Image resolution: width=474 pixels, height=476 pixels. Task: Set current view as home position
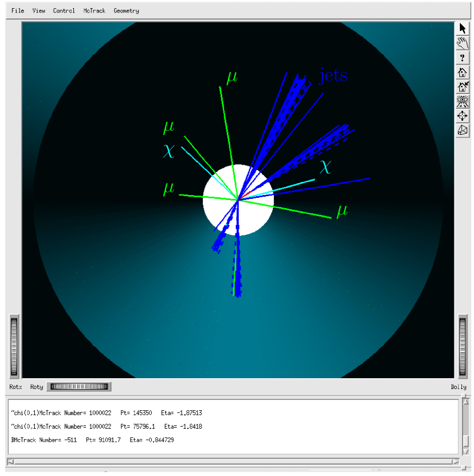(463, 86)
